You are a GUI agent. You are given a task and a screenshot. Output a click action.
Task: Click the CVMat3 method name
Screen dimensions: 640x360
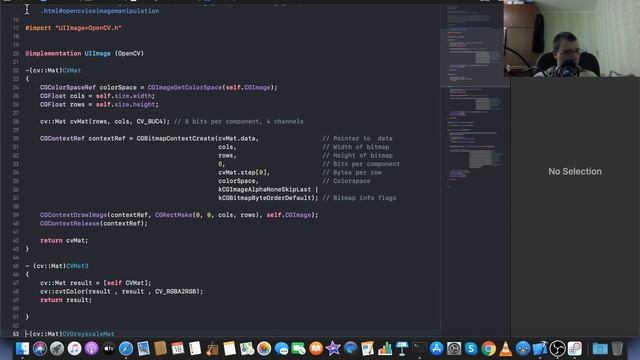tap(77, 266)
